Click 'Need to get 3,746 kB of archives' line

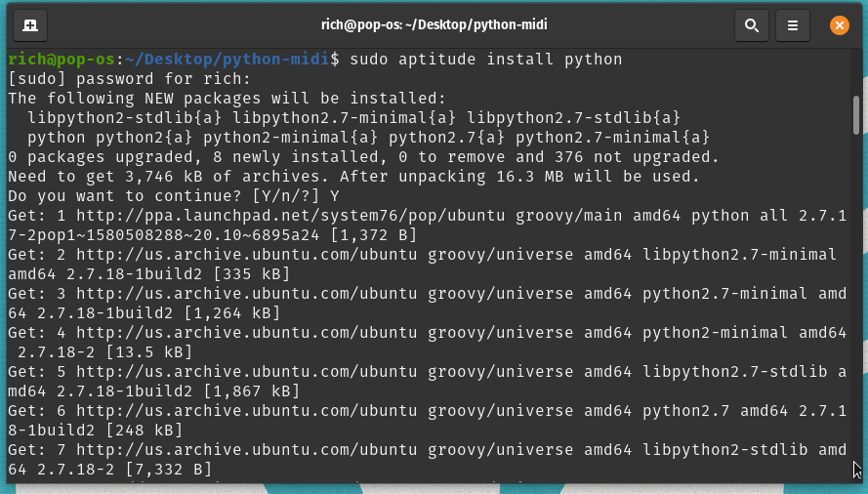click(x=353, y=177)
